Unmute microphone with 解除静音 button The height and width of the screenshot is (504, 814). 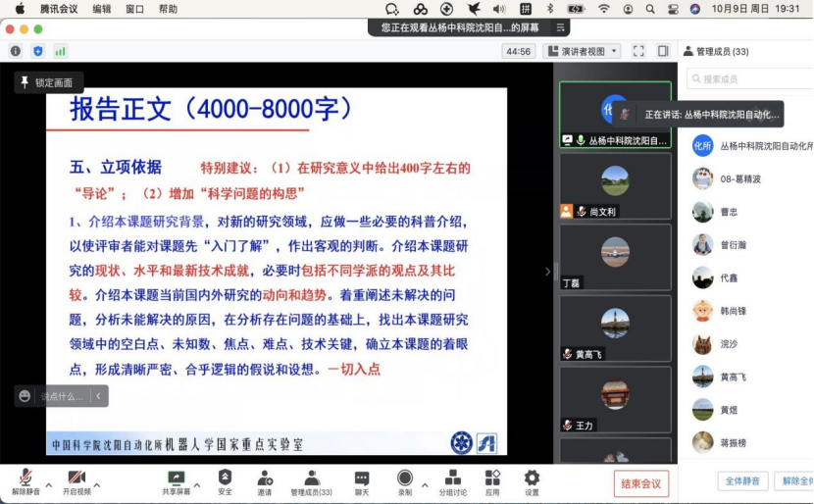(25, 481)
